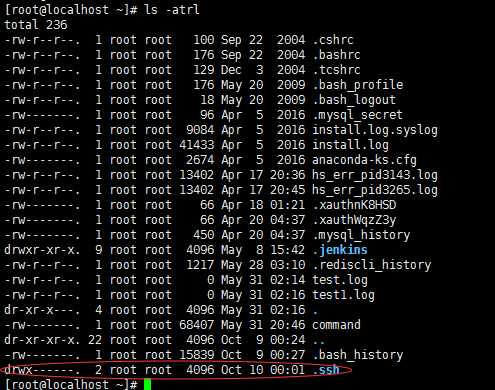Click the blue .jenkins directory name
This screenshot has width=495, height=390.
tap(340, 250)
